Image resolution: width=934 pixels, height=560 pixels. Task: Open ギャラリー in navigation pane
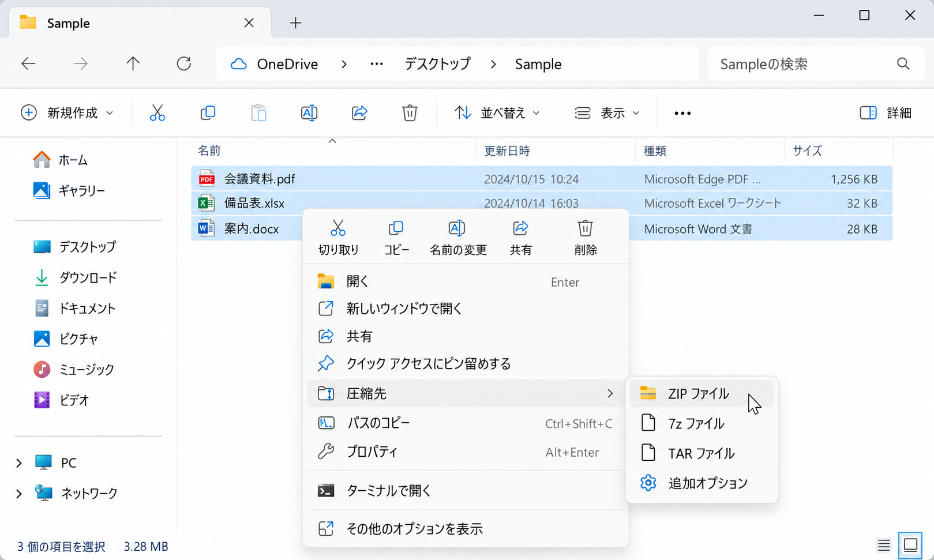point(69,190)
